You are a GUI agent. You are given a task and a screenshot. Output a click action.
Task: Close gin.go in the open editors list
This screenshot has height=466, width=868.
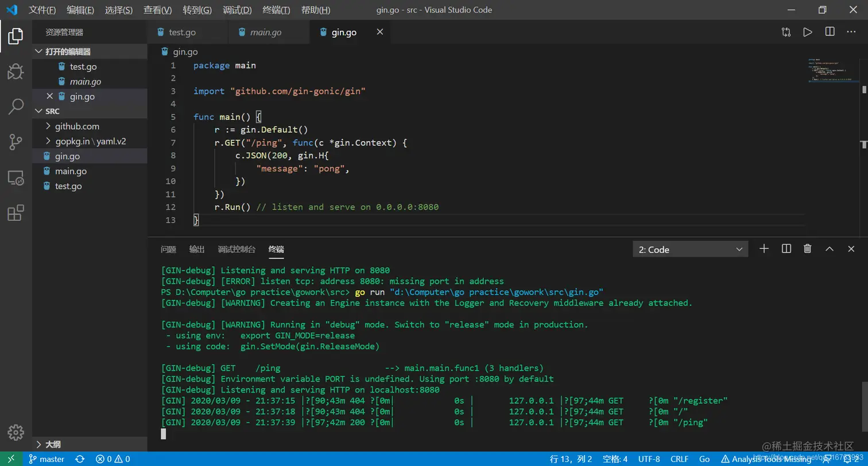tap(49, 97)
